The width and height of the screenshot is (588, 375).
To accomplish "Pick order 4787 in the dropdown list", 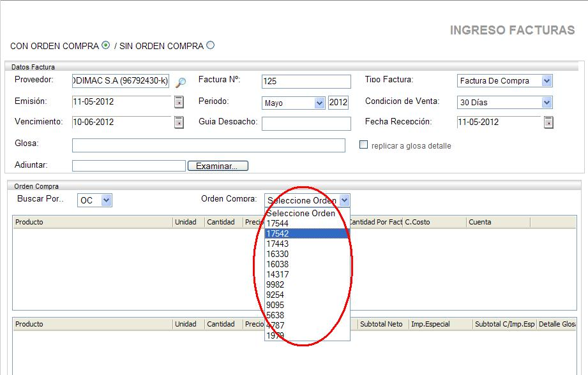I will coord(307,325).
